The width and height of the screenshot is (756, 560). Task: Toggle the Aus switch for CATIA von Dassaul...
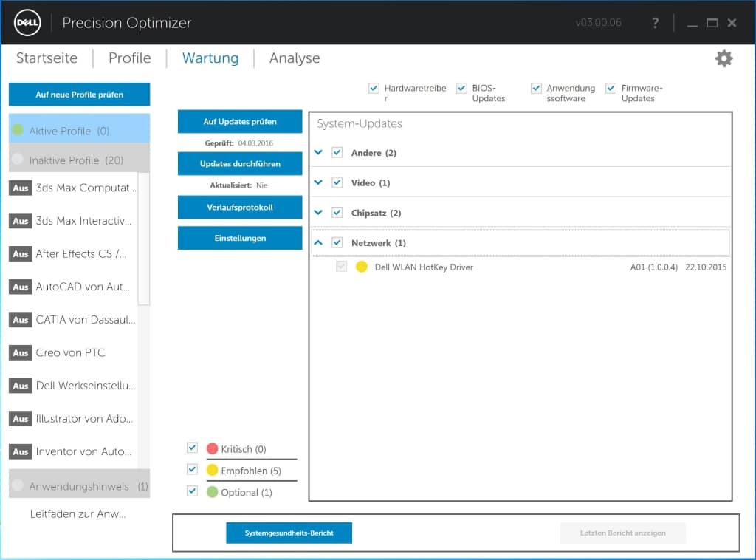click(x=20, y=320)
